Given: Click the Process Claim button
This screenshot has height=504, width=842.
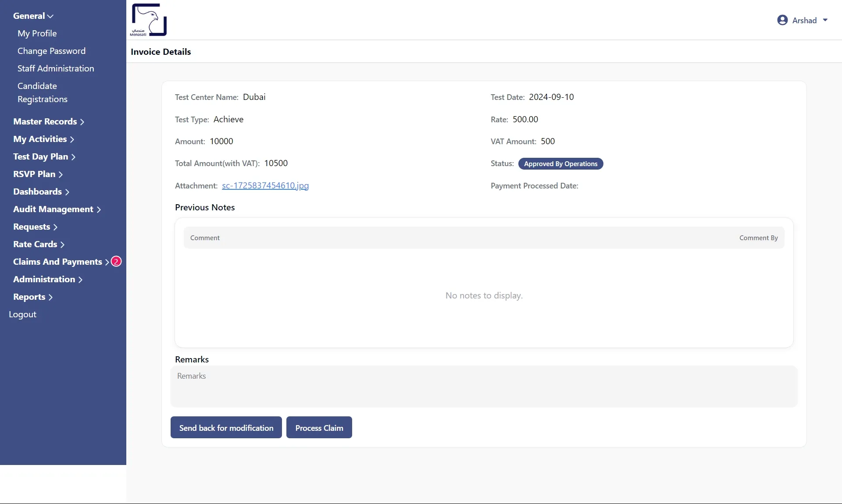Looking at the screenshot, I should tap(319, 427).
